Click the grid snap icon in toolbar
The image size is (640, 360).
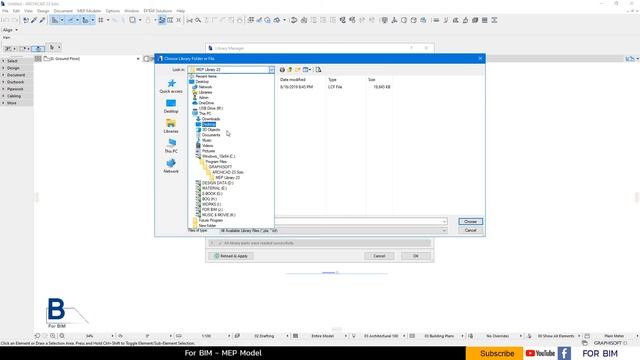tap(100, 20)
